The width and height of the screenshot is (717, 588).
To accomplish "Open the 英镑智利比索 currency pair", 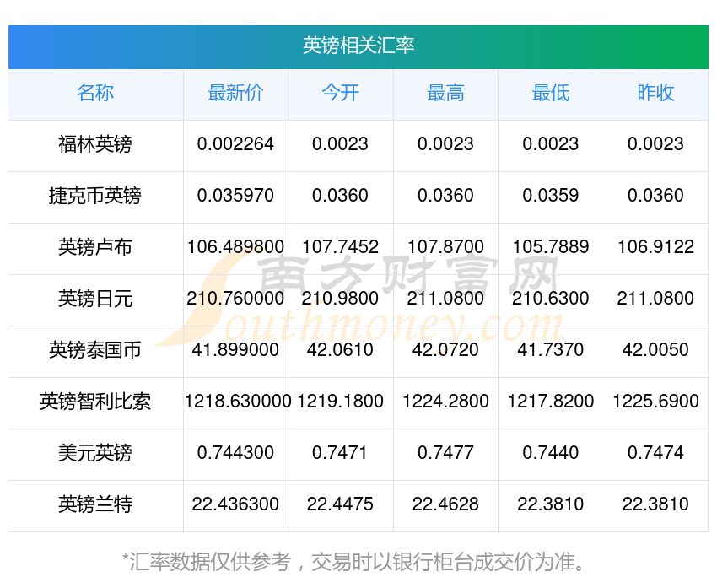I will tap(95, 402).
